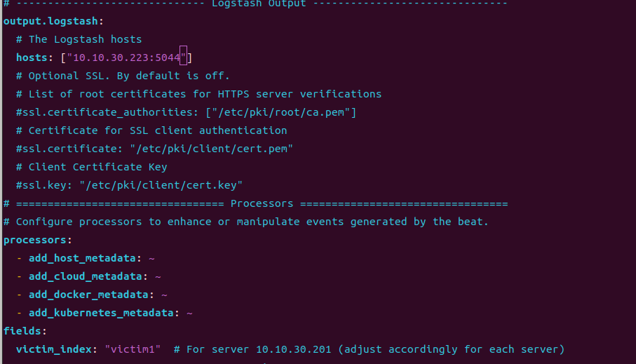636x364 pixels.
Task: Click the 'Processors' section header line
Action: 255,203
